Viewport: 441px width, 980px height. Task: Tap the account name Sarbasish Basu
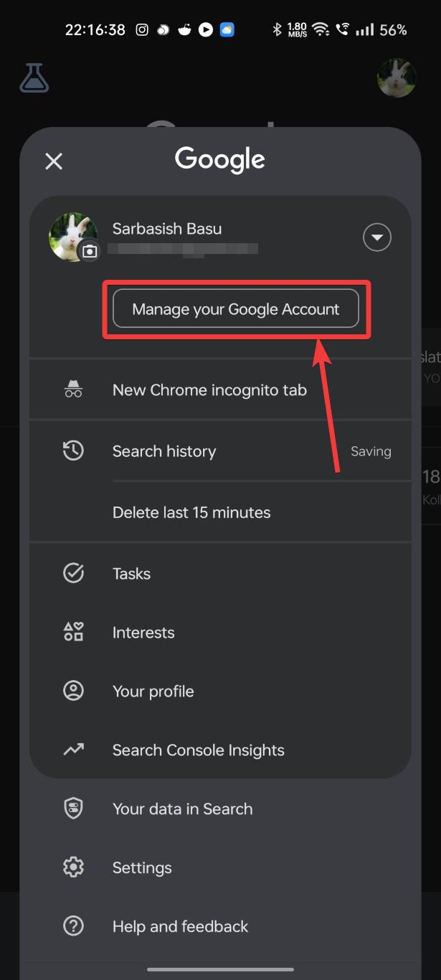(x=167, y=229)
